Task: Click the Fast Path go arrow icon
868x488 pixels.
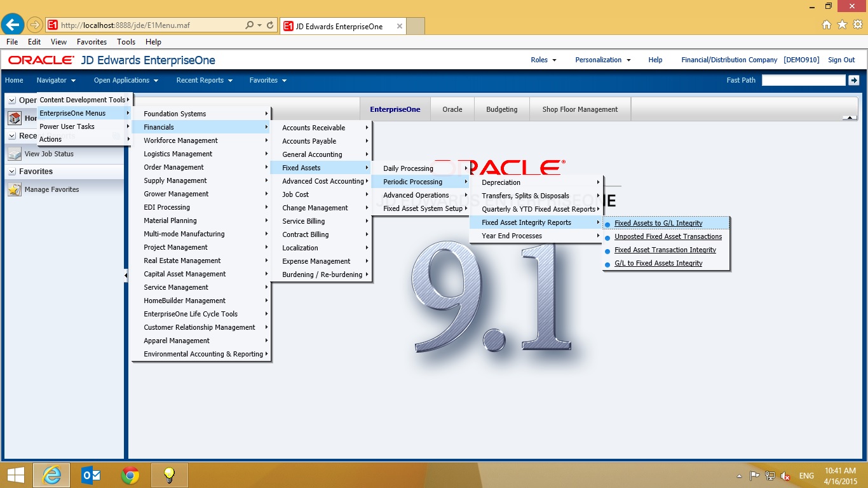Action: click(x=855, y=80)
